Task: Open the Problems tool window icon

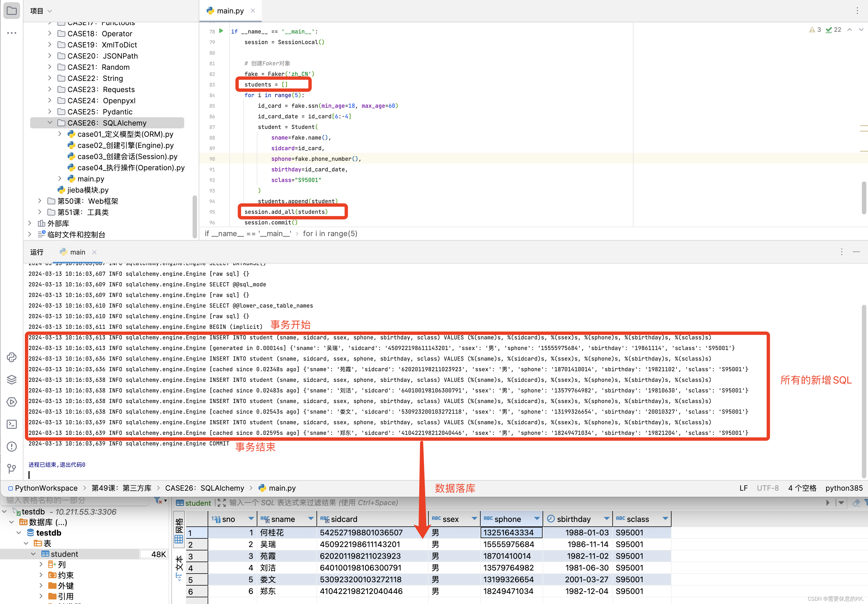Action: click(x=12, y=446)
